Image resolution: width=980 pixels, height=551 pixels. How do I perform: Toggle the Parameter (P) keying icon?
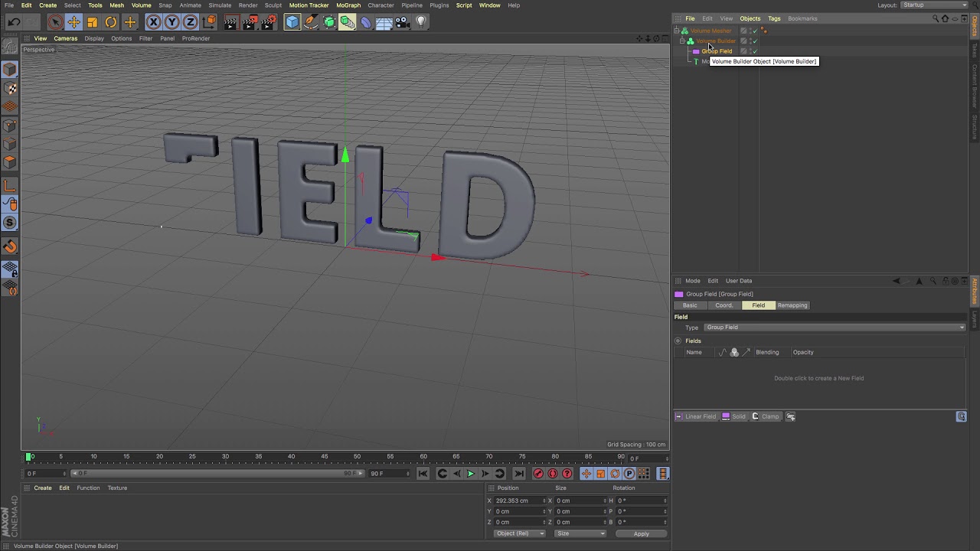(629, 474)
